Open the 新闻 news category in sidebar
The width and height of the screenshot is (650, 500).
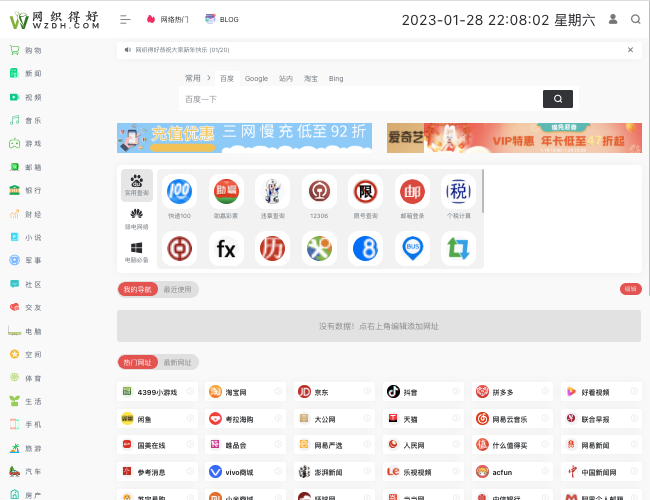25,73
